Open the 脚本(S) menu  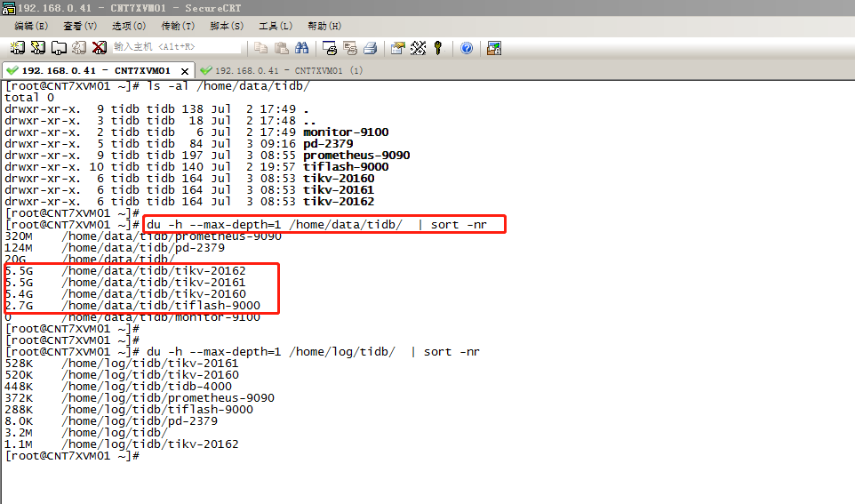pyautogui.click(x=227, y=26)
